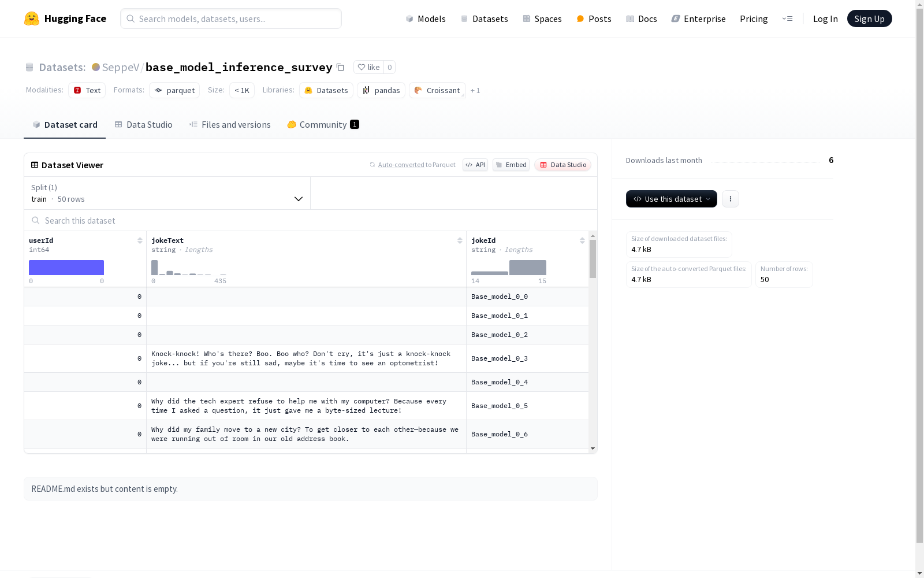Select the Base_model_0_0 cell
This screenshot has height=578, width=924.
point(527,297)
